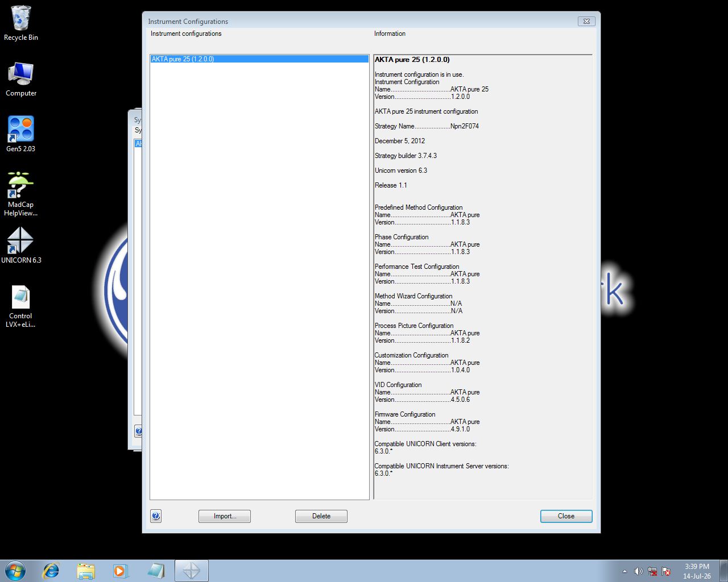Click the Strategy Name Npn2F074 line
The width and height of the screenshot is (728, 582).
(x=427, y=126)
